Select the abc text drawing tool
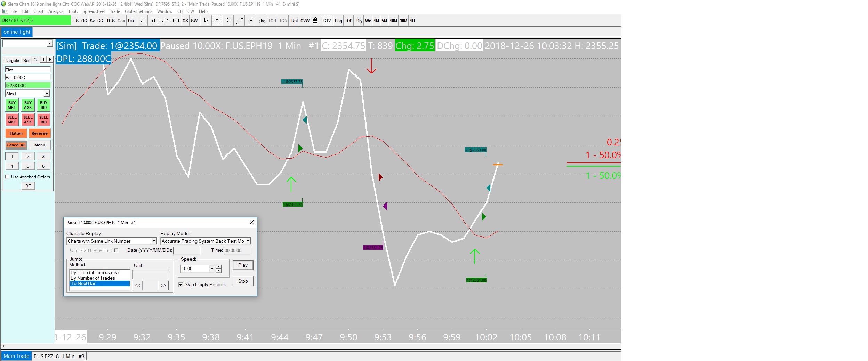868x361 pixels. pyautogui.click(x=262, y=21)
